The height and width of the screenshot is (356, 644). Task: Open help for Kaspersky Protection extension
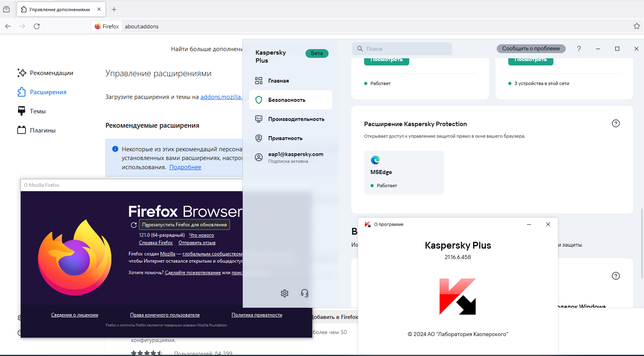[x=616, y=123]
